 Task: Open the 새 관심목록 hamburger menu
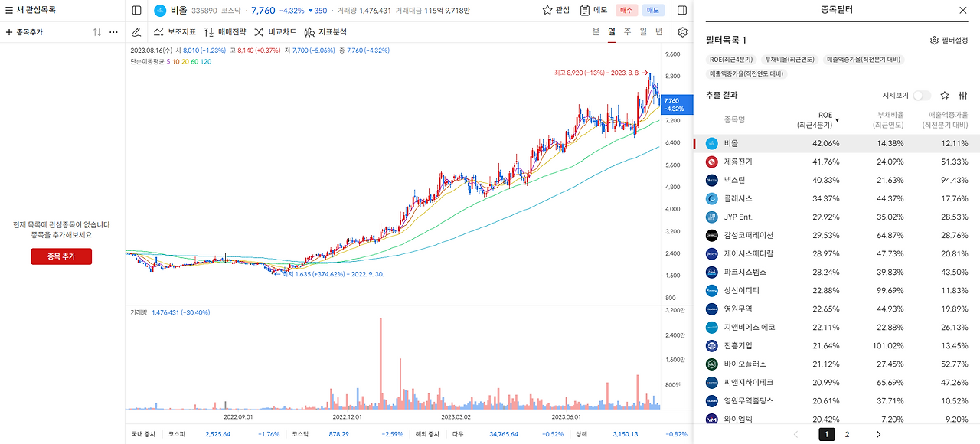(x=9, y=11)
